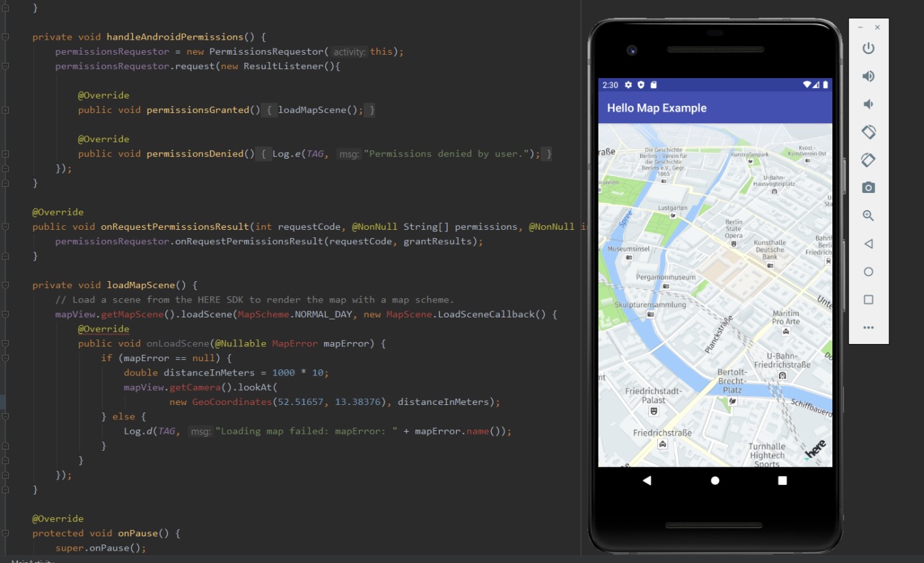This screenshot has width=924, height=563.
Task: Expand the folded permissionsDenied method body
Action: click(263, 154)
